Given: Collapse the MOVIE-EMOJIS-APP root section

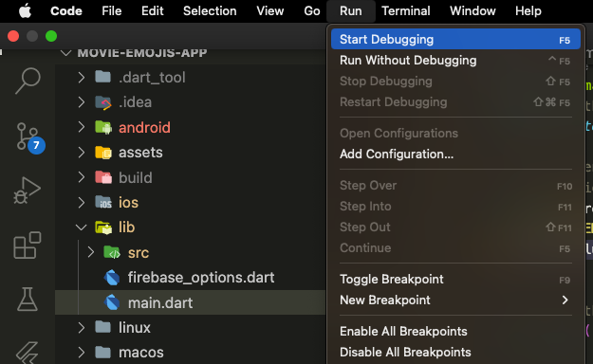Looking at the screenshot, I should (x=66, y=52).
